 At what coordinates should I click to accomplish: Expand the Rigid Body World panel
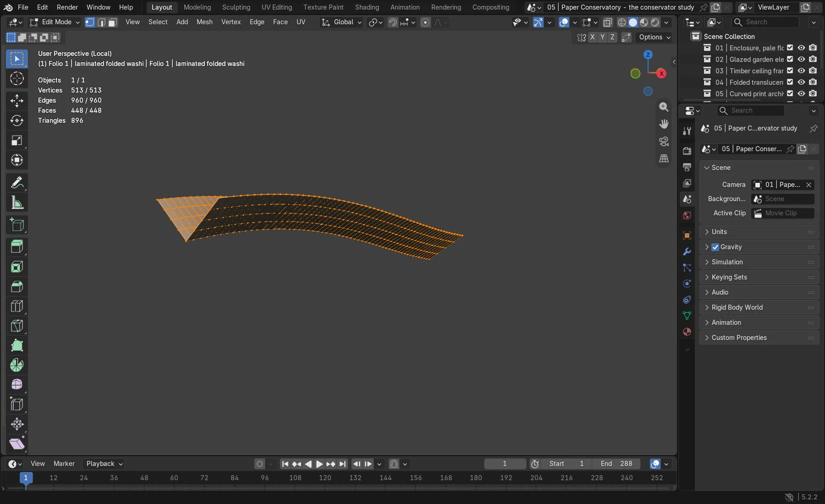click(759, 307)
